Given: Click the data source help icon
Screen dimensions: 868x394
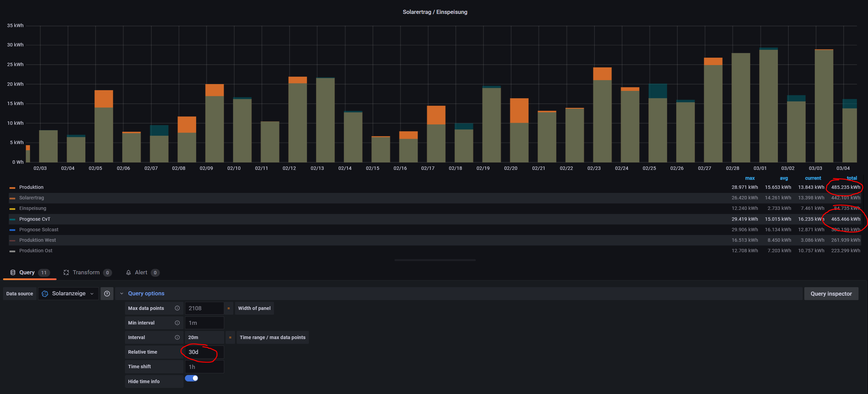Looking at the screenshot, I should coord(107,294).
